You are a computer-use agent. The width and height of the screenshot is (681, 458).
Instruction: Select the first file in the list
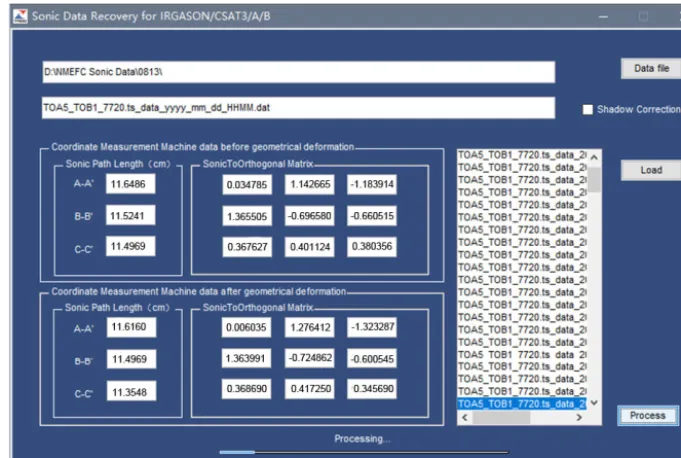[522, 155]
